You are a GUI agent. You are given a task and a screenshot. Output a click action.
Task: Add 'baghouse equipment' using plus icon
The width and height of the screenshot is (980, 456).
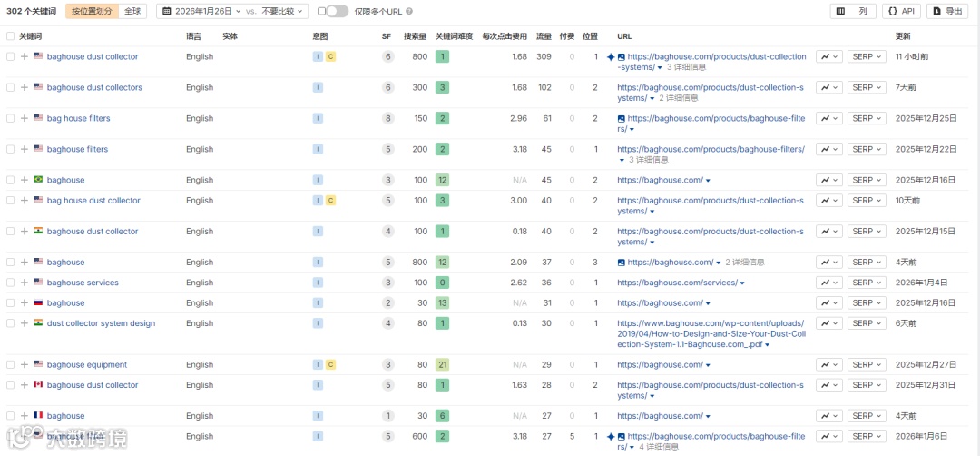pyautogui.click(x=24, y=364)
